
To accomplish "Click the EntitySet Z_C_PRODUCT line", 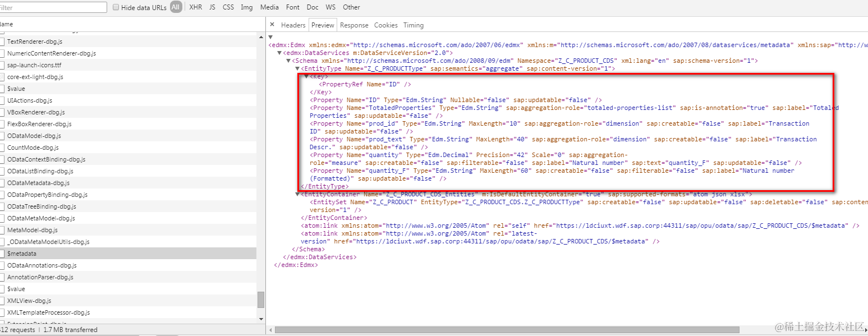I will (x=589, y=206).
